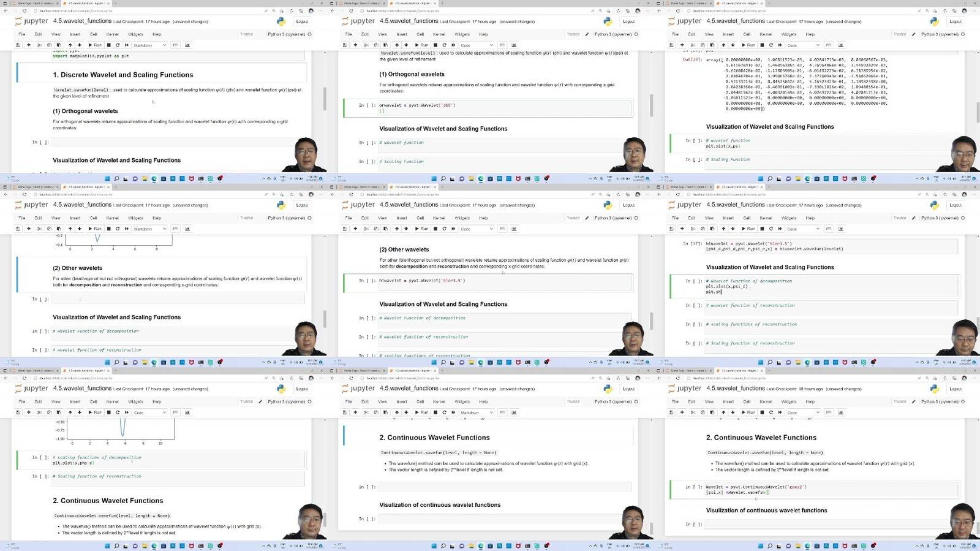The height and width of the screenshot is (551, 980).
Task: Open the File menu in the 'Discrete Wavelet' frame
Action: pos(21,34)
